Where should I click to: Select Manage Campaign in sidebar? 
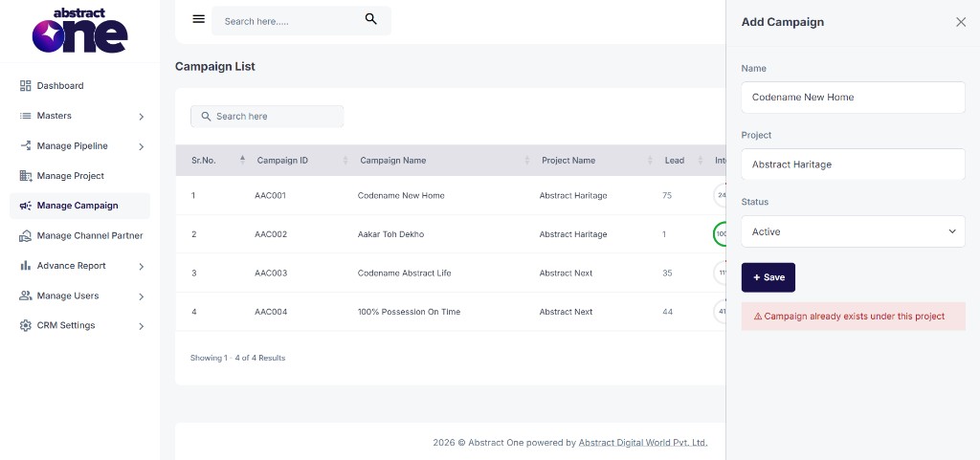(79, 206)
